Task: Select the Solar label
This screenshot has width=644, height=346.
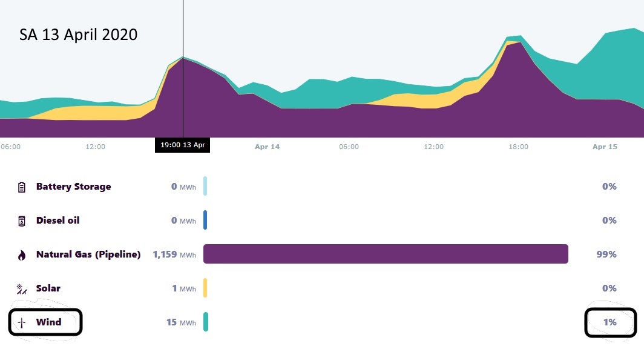Action: [x=48, y=288]
